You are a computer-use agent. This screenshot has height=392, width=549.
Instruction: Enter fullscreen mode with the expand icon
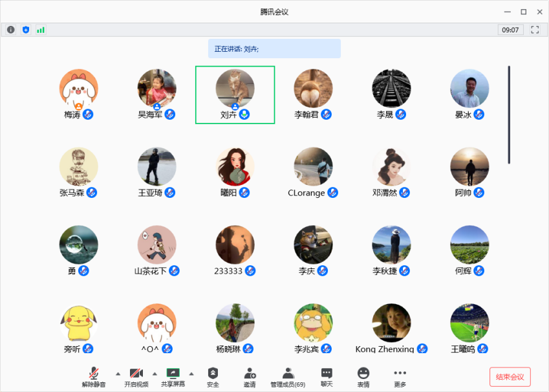pyautogui.click(x=535, y=30)
